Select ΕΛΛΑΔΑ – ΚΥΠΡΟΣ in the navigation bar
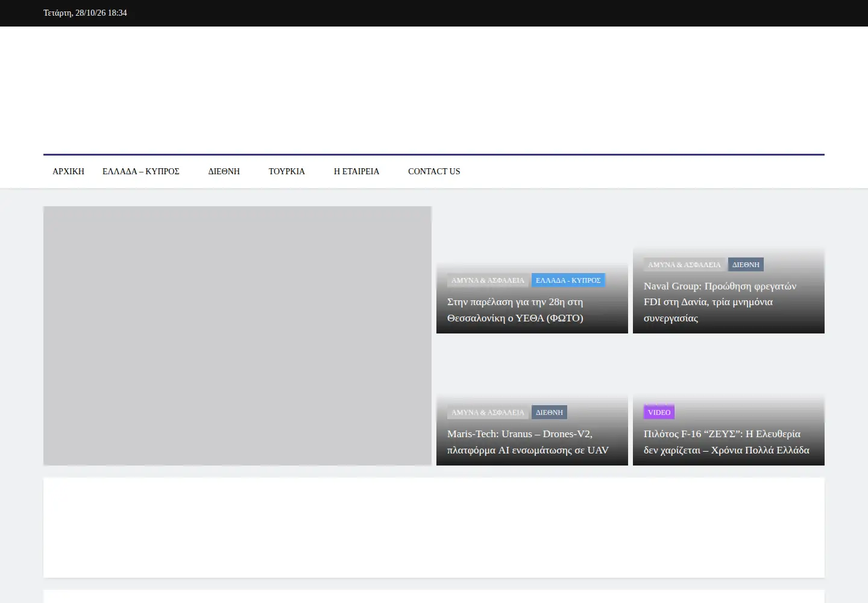Viewport: 868px width, 603px height. 141,171
